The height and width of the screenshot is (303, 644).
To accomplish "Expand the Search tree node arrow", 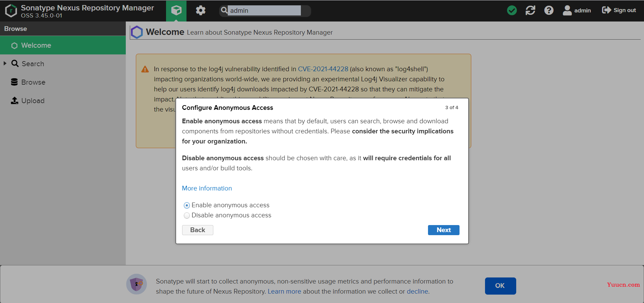I will pyautogui.click(x=5, y=63).
